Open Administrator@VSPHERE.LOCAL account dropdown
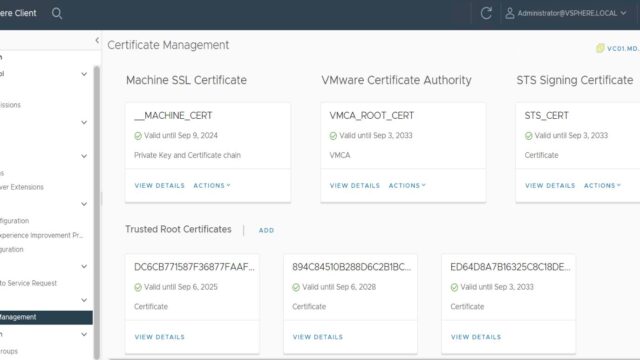Viewport: 640px width, 360px height. tap(571, 13)
